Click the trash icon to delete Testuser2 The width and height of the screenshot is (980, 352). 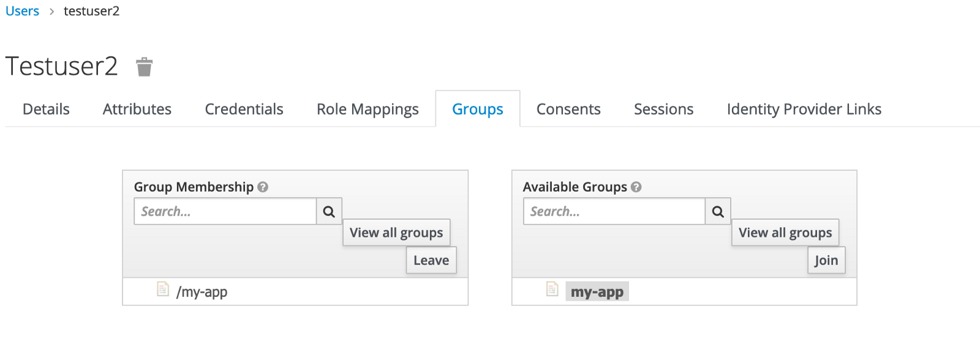click(x=144, y=67)
